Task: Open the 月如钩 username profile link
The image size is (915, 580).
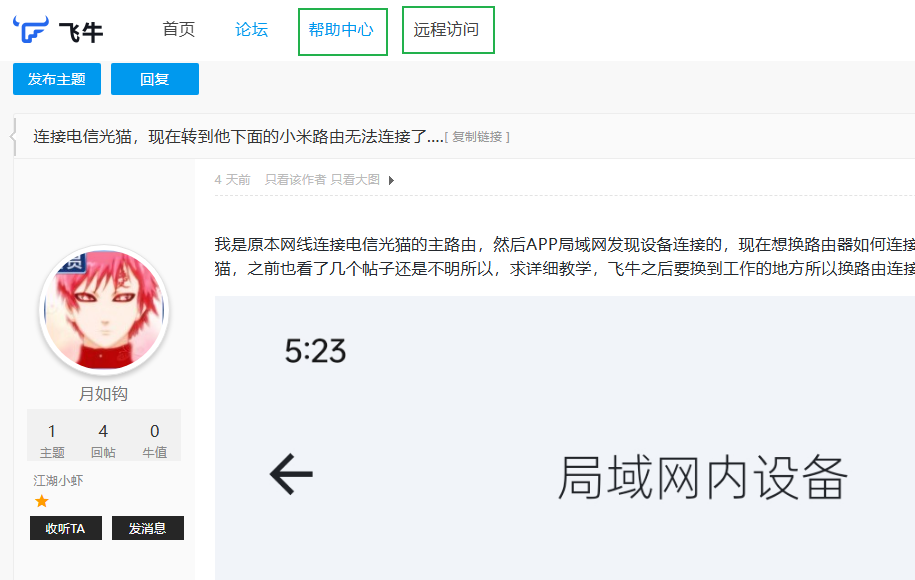Action: [x=103, y=394]
